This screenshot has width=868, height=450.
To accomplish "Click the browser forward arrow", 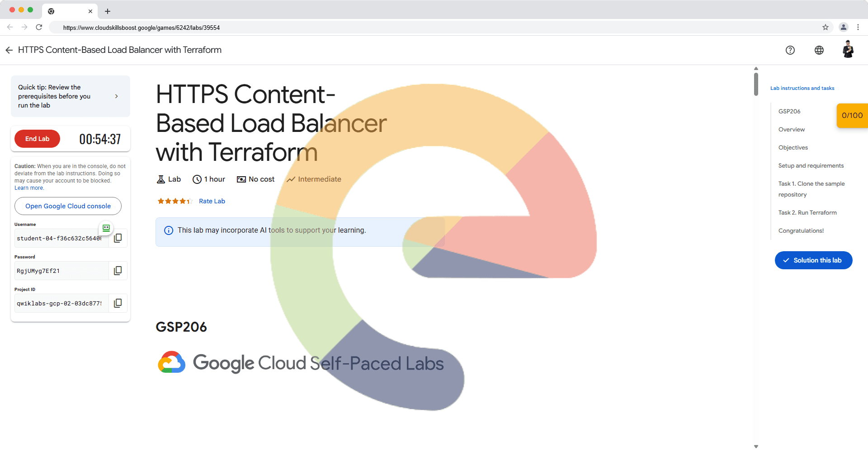I will 24,27.
